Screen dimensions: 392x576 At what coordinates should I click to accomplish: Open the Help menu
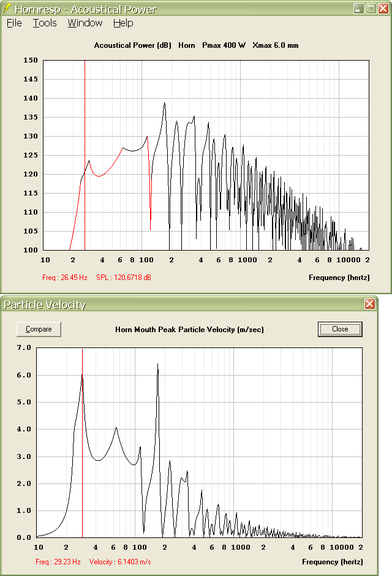pos(123,23)
